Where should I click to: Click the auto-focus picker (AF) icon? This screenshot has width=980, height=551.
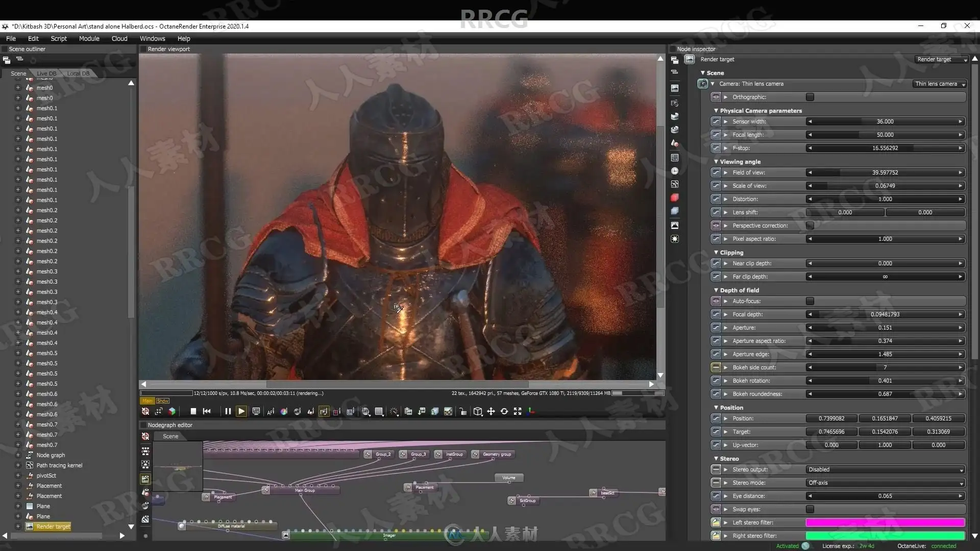271,411
